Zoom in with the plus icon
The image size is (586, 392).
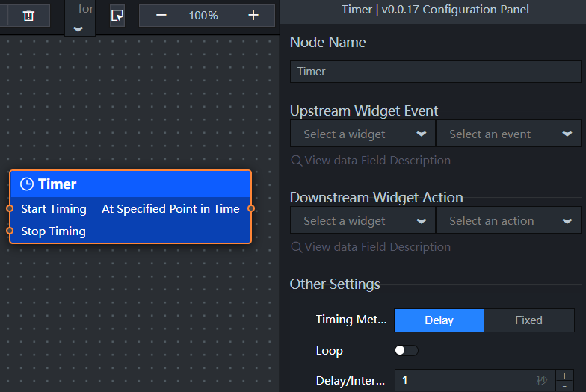point(253,15)
